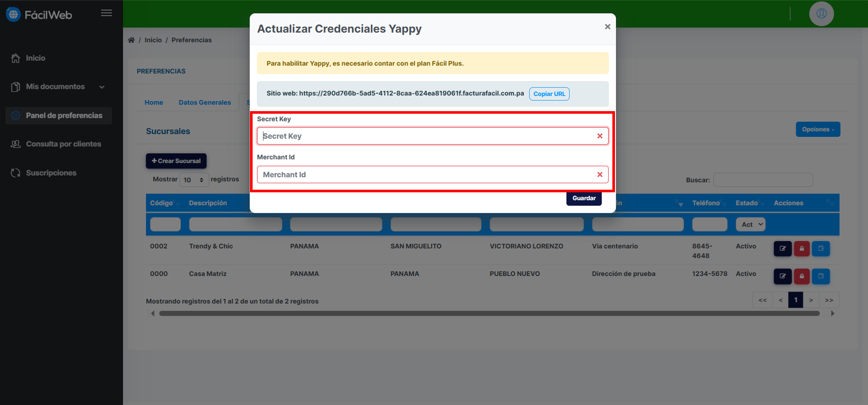Click code 0002 in the table
This screenshot has height=405, width=868.
pyautogui.click(x=159, y=246)
